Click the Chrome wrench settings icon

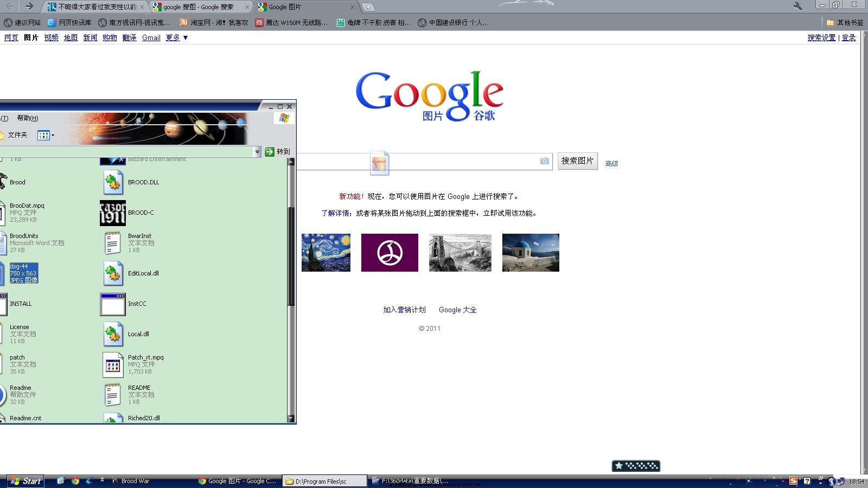pyautogui.click(x=797, y=6)
